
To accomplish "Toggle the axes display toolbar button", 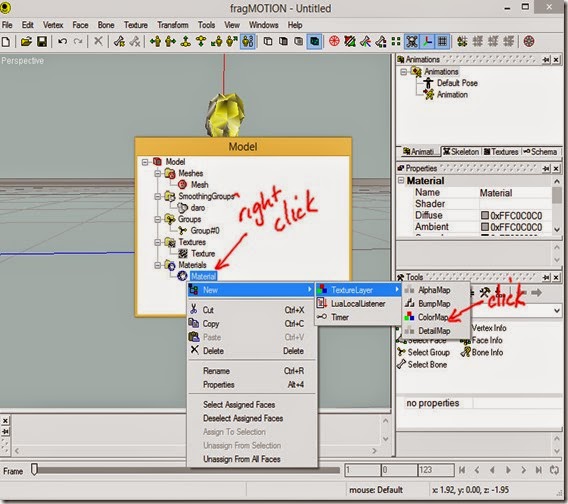I will (427, 41).
